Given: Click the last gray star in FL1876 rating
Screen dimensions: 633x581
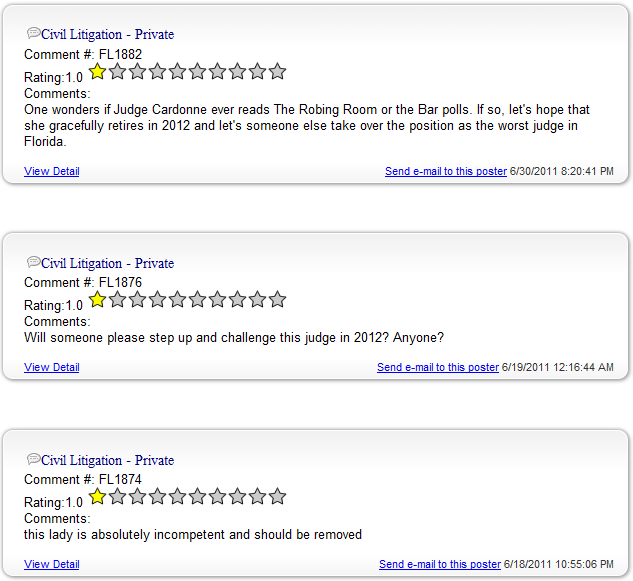Looking at the screenshot, I should [277, 300].
